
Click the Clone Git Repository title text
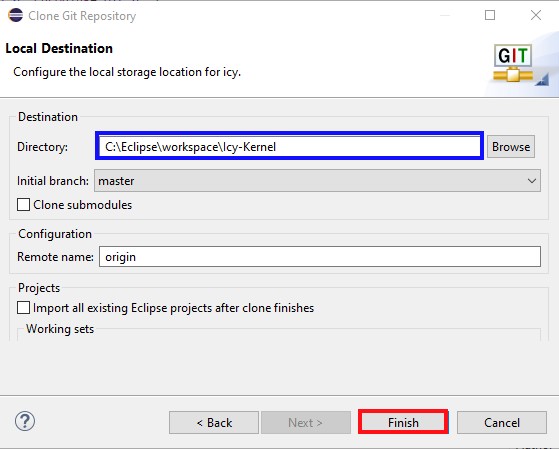click(82, 16)
